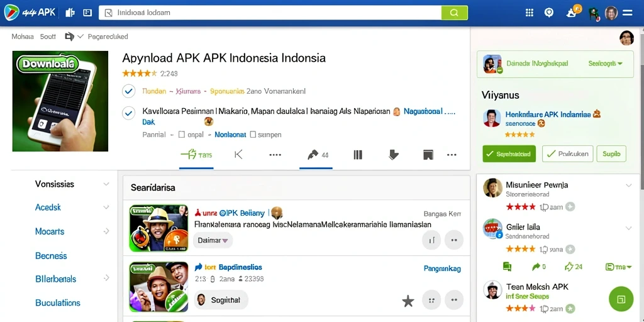Image resolution: width=644 pixels, height=322 pixels.
Task: Click the green floating button at bottom right
Action: coord(621,299)
